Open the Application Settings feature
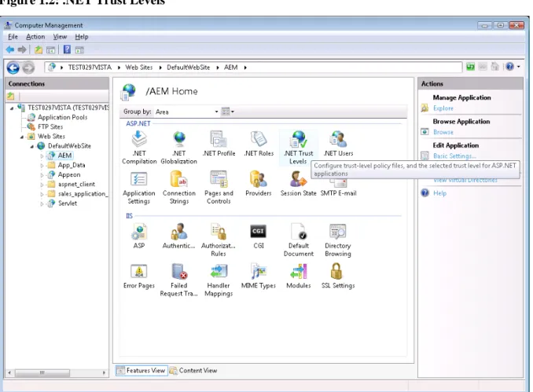 click(138, 188)
